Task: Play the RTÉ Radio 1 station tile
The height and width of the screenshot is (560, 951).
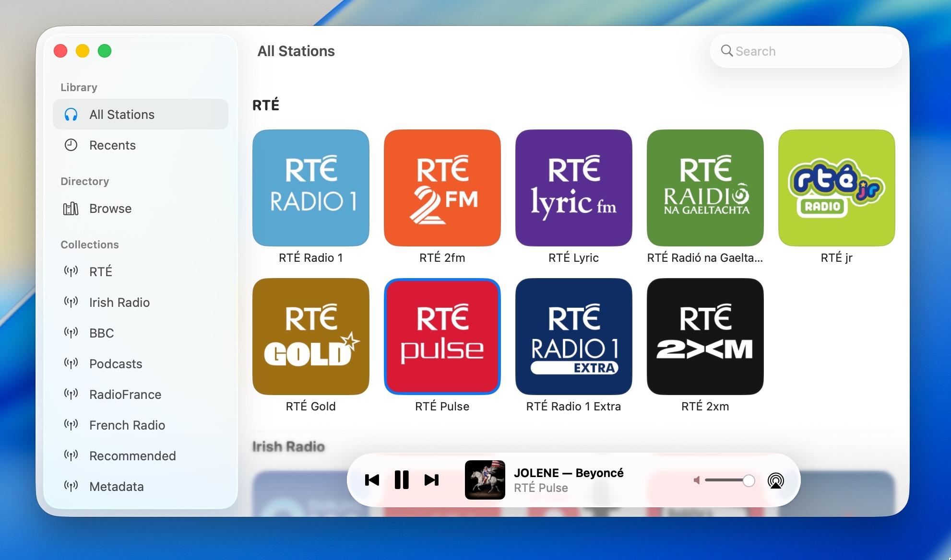Action: pos(311,188)
